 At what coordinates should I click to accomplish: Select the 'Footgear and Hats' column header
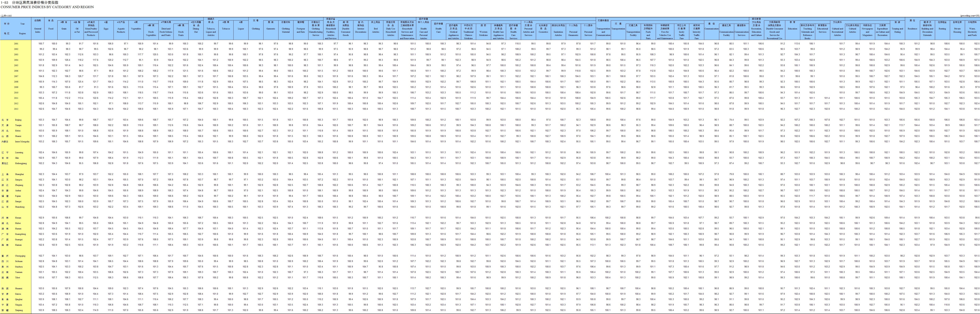(301, 30)
